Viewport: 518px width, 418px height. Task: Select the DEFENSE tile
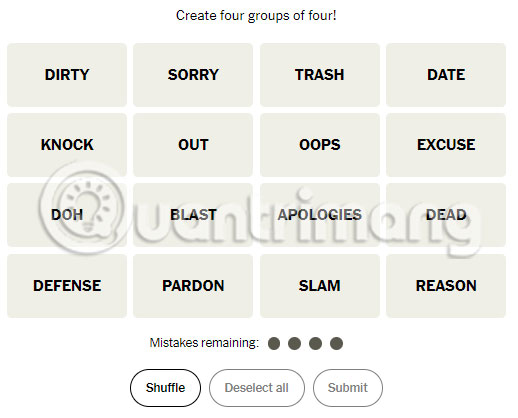(x=67, y=286)
